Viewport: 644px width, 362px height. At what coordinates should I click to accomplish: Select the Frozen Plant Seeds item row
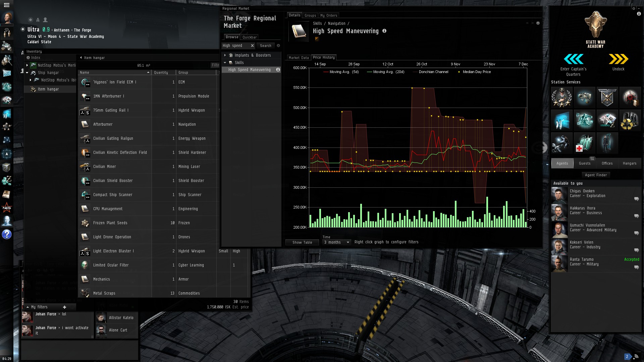pyautogui.click(x=149, y=223)
